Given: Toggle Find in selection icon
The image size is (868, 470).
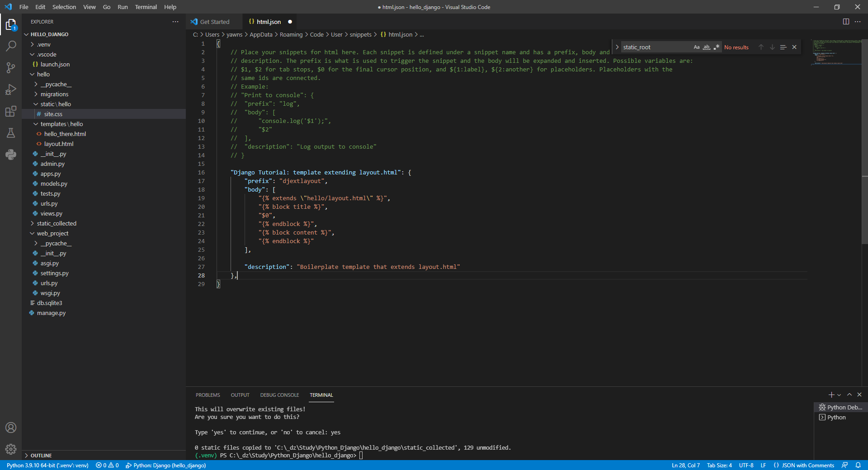Looking at the screenshot, I should click(783, 47).
